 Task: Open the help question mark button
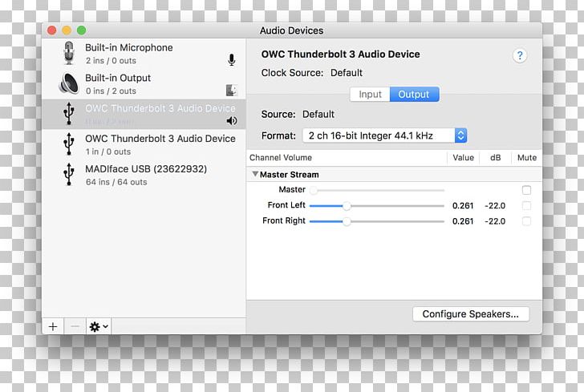click(520, 56)
